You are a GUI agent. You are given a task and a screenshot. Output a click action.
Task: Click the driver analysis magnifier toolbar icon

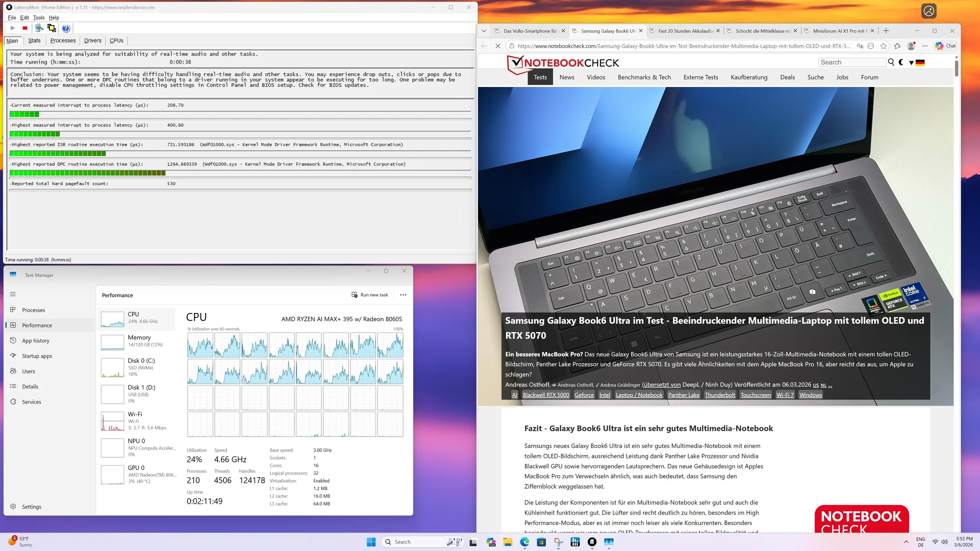39,28
